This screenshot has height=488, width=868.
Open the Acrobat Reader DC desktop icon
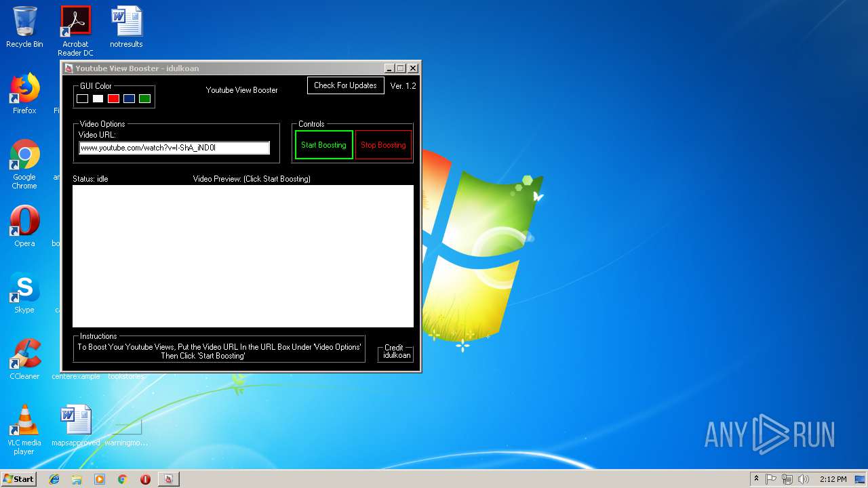pyautogui.click(x=75, y=30)
